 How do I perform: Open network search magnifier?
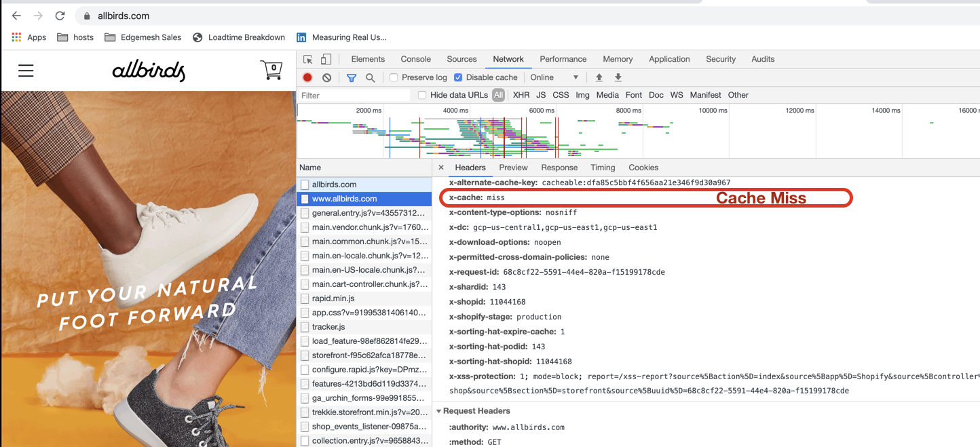click(x=371, y=77)
